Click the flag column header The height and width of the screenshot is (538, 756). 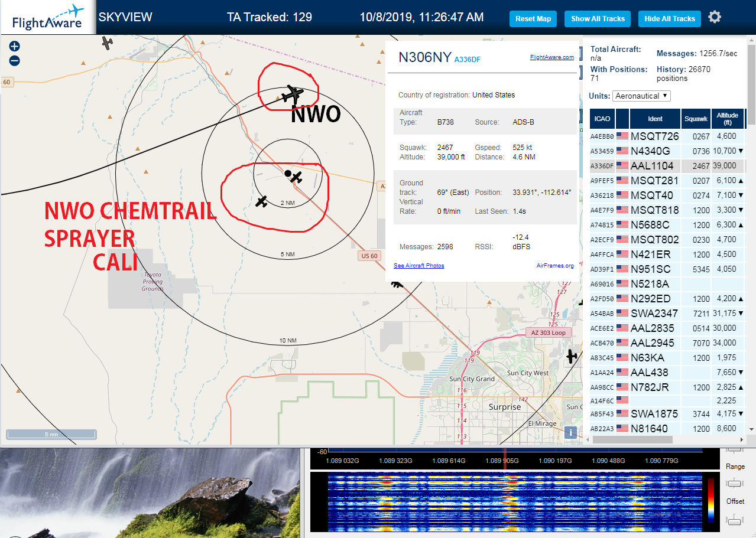pos(622,119)
